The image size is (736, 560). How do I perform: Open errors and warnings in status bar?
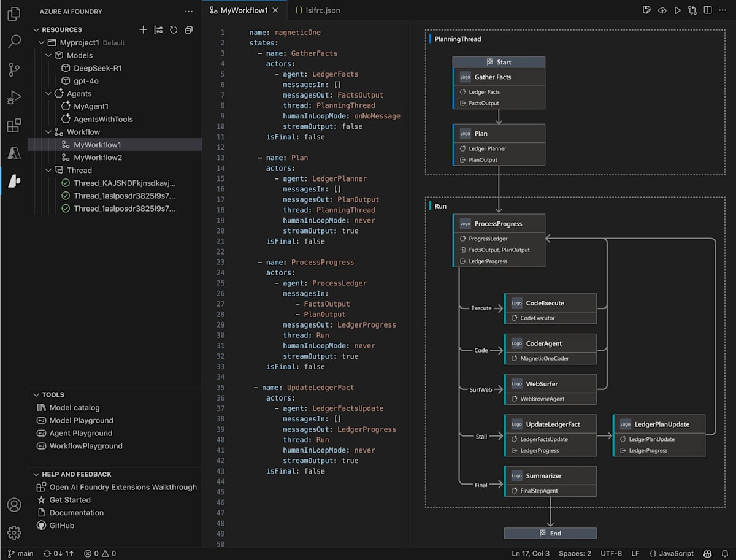point(100,553)
